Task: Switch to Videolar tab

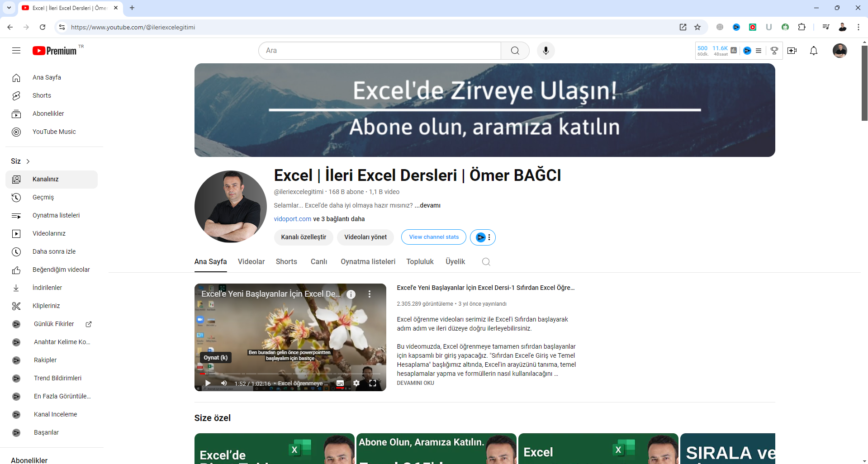Action: (x=251, y=262)
